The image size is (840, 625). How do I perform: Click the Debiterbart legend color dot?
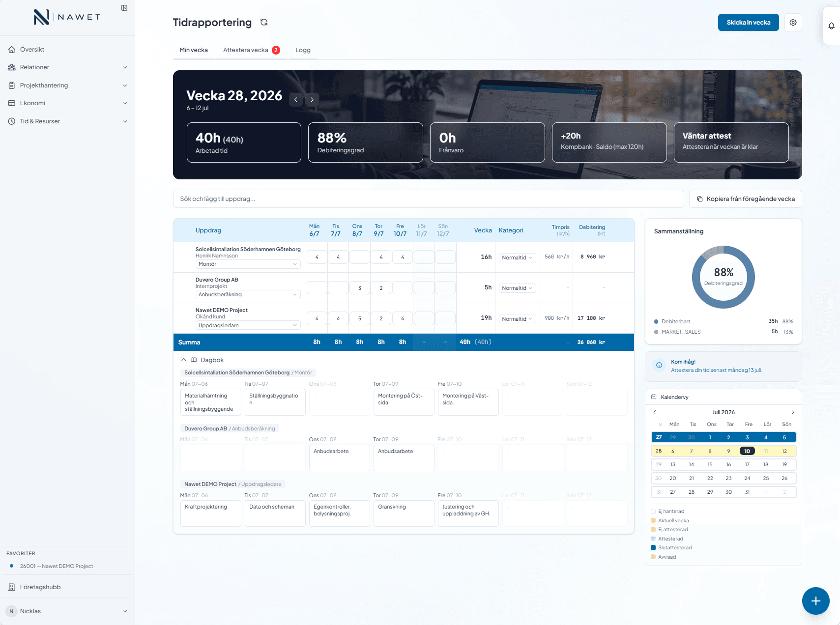point(656,322)
